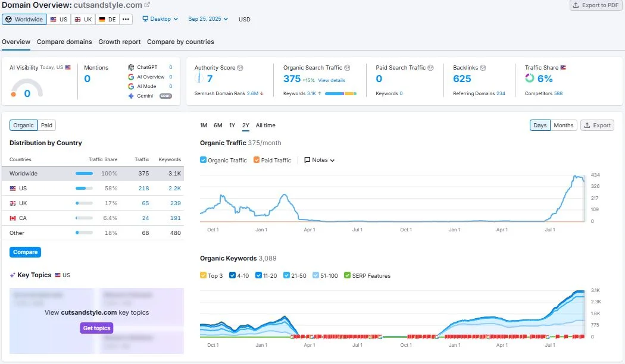The image size is (625, 364).
Task: Click the ChatGPT logo icon
Action: point(131,67)
